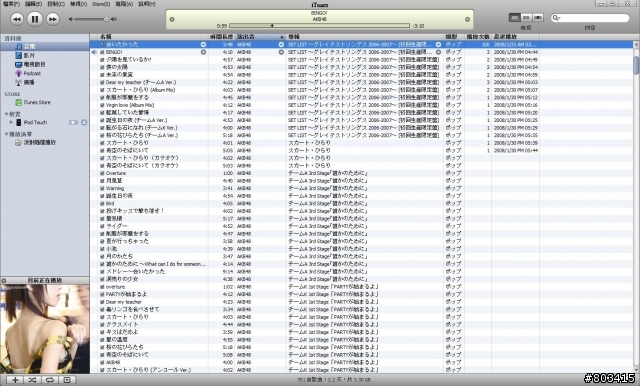Open the sixth menu-bar item (A)
The image size is (640, 386).
[x=124, y=4]
